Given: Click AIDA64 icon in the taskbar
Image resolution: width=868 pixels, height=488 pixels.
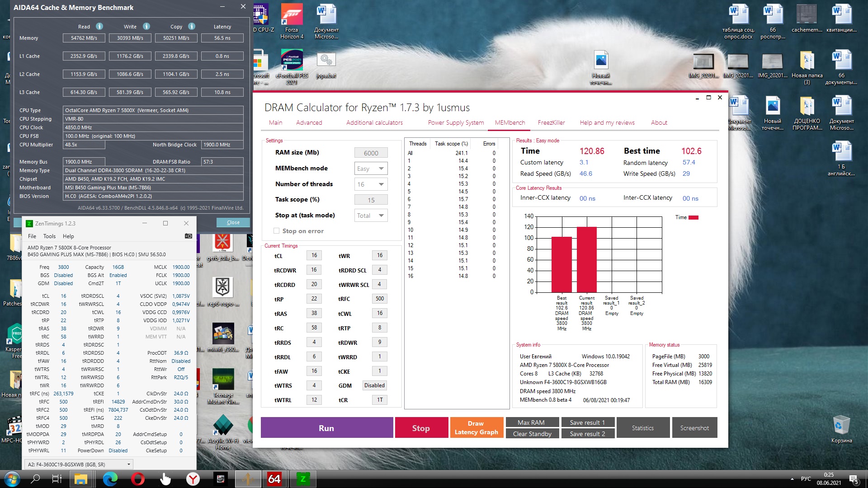Looking at the screenshot, I should 274,479.
